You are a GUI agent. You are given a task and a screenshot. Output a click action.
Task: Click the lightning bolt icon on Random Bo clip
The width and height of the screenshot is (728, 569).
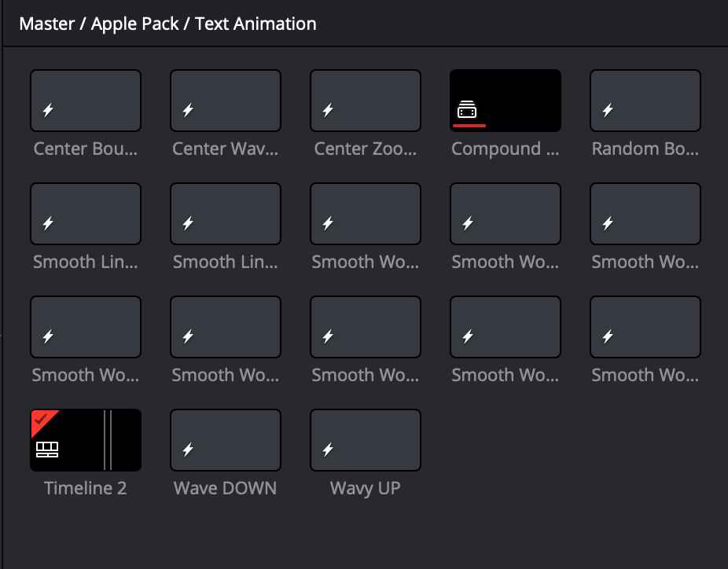click(608, 111)
